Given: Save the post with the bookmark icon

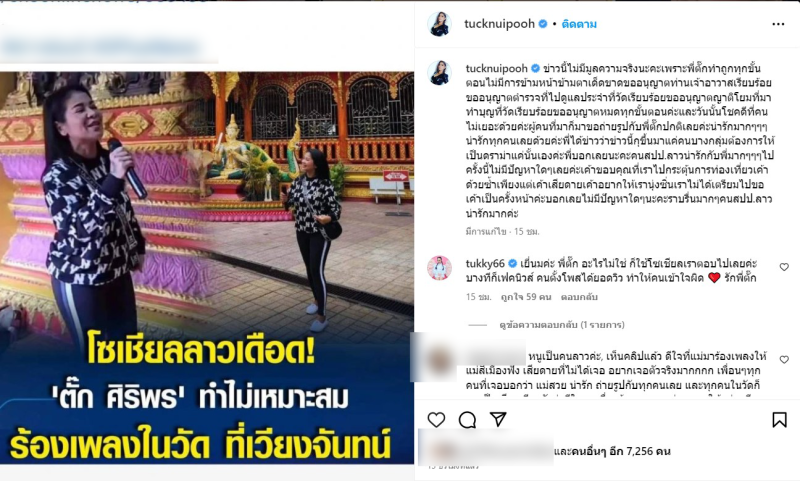Looking at the screenshot, I should point(779,420).
